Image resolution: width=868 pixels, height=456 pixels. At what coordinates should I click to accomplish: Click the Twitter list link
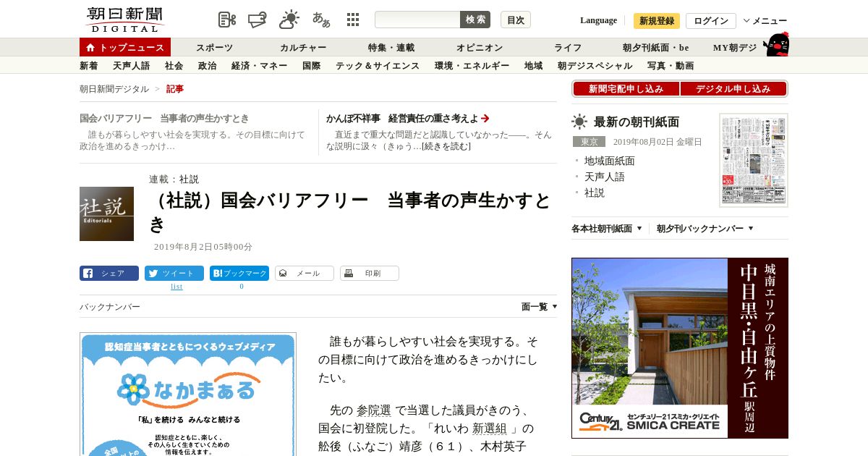pyautogui.click(x=176, y=287)
